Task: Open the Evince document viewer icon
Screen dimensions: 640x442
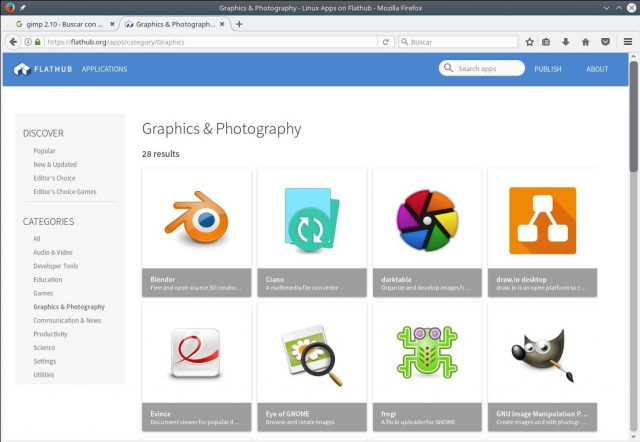Action: point(196,352)
